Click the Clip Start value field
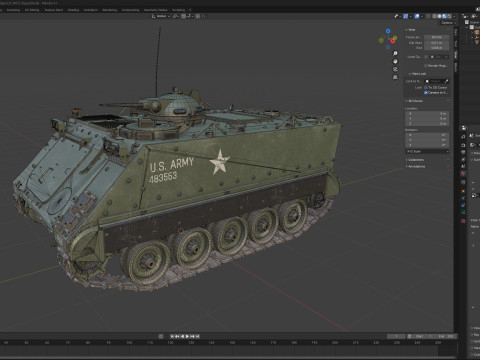The width and height of the screenshot is (480, 360). point(436,43)
